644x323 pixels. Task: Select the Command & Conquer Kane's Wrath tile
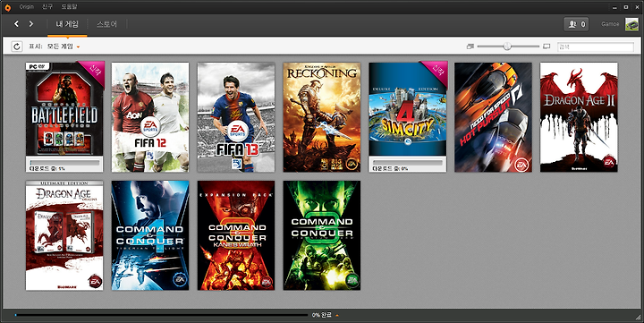click(236, 235)
